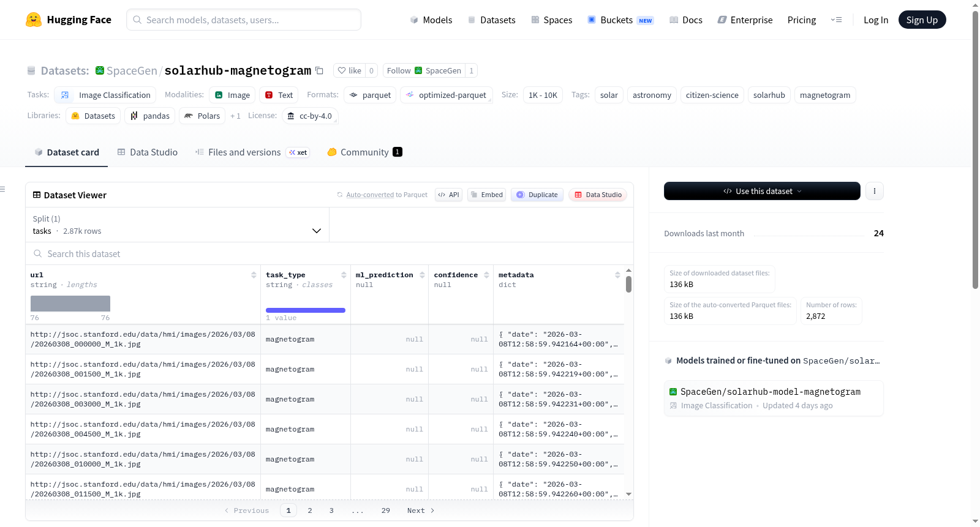The width and height of the screenshot is (980, 527).
Task: Click the Embed button
Action: (x=486, y=195)
